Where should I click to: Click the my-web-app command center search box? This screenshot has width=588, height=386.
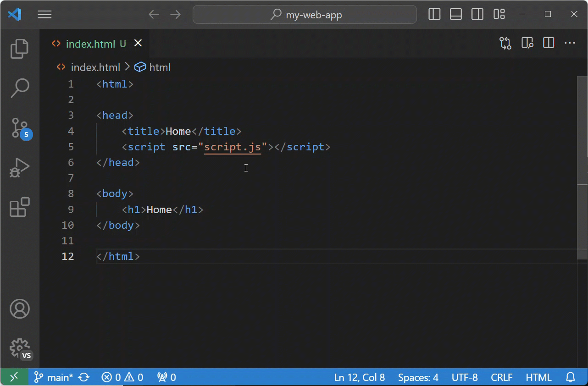(x=305, y=15)
